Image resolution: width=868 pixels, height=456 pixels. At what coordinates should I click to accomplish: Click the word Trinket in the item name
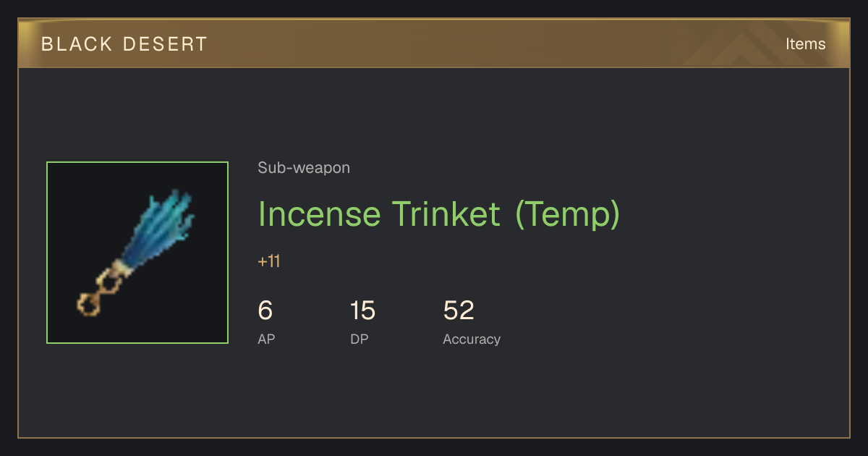(x=446, y=214)
